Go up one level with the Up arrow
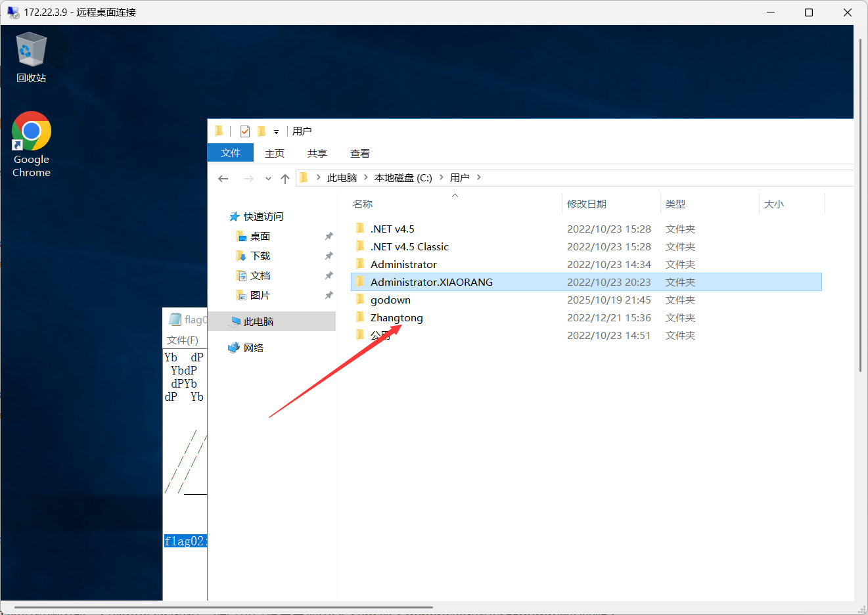The width and height of the screenshot is (868, 615). [285, 178]
